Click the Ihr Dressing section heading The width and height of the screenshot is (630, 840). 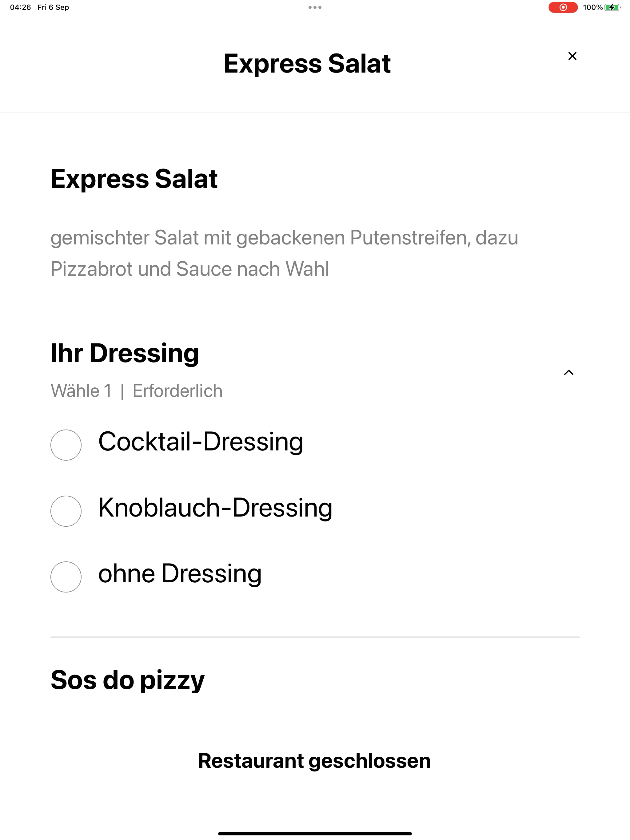[x=125, y=353]
